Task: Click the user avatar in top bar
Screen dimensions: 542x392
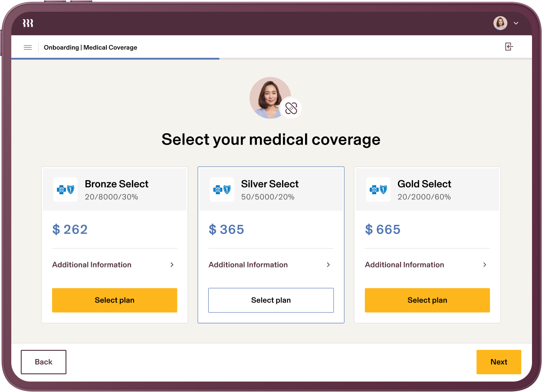Action: tap(500, 23)
